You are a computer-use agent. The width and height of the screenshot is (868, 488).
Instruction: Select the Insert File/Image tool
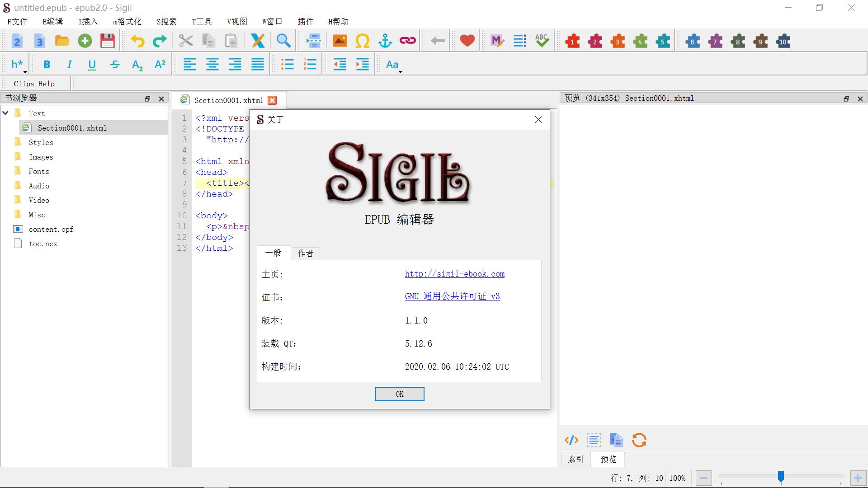340,41
